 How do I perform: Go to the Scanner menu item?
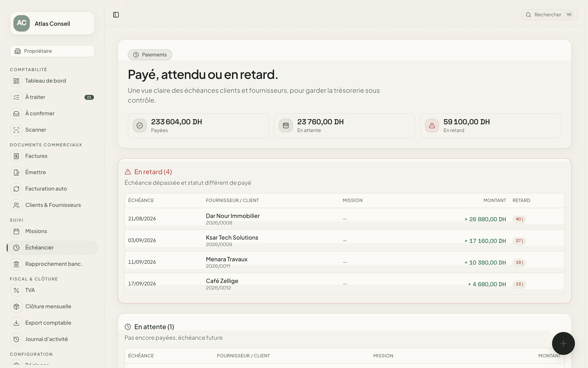pyautogui.click(x=52, y=130)
